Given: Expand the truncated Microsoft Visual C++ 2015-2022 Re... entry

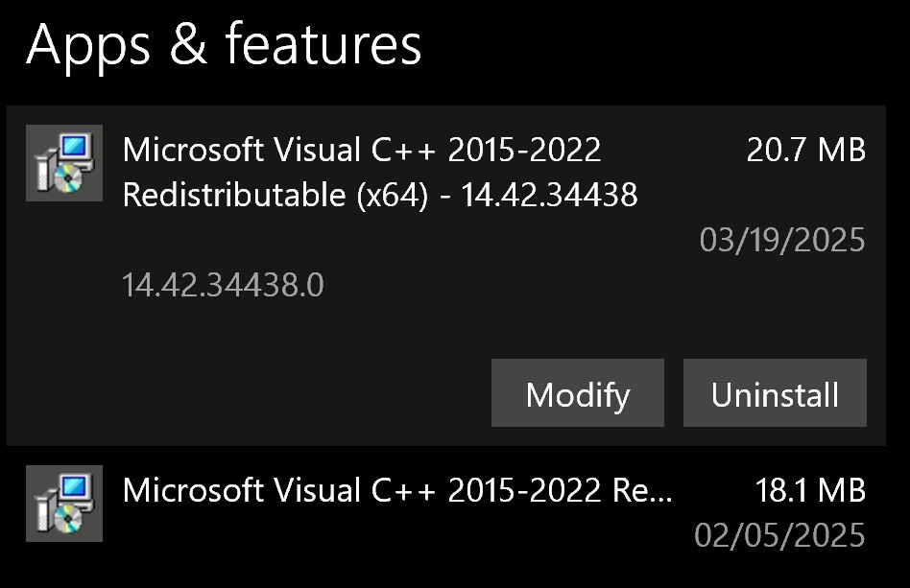Looking at the screenshot, I should click(397, 491).
